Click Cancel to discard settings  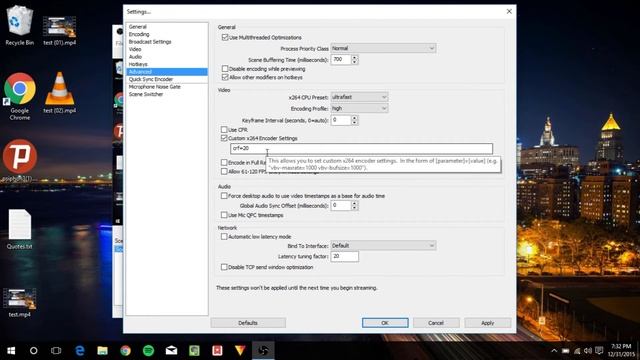point(436,323)
